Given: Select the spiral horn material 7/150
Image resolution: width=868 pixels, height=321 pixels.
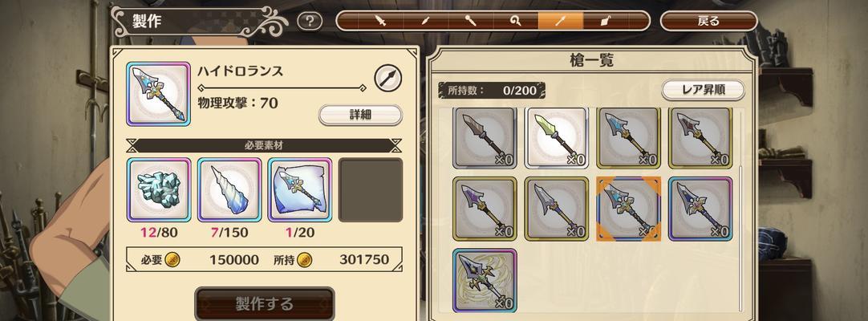Looking at the screenshot, I should point(229,190).
